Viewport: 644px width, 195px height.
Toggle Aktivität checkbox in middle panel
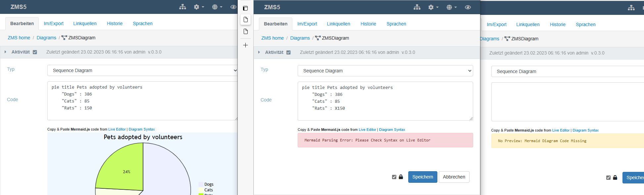[x=288, y=53]
